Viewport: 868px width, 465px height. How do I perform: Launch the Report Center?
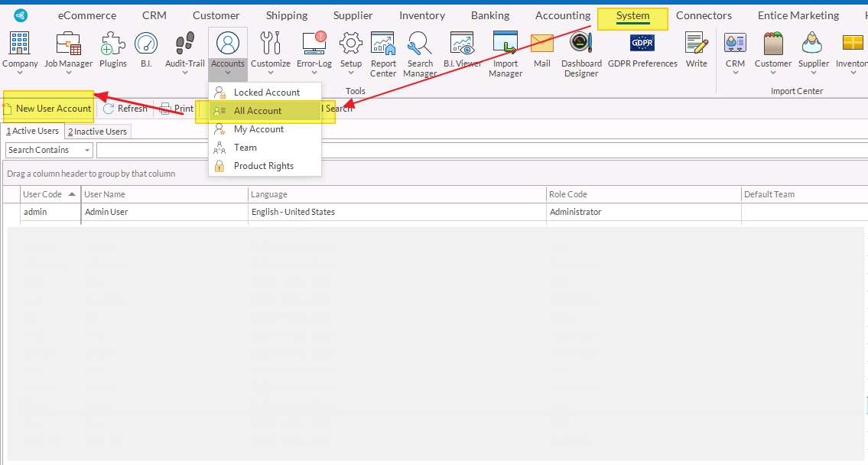point(383,46)
